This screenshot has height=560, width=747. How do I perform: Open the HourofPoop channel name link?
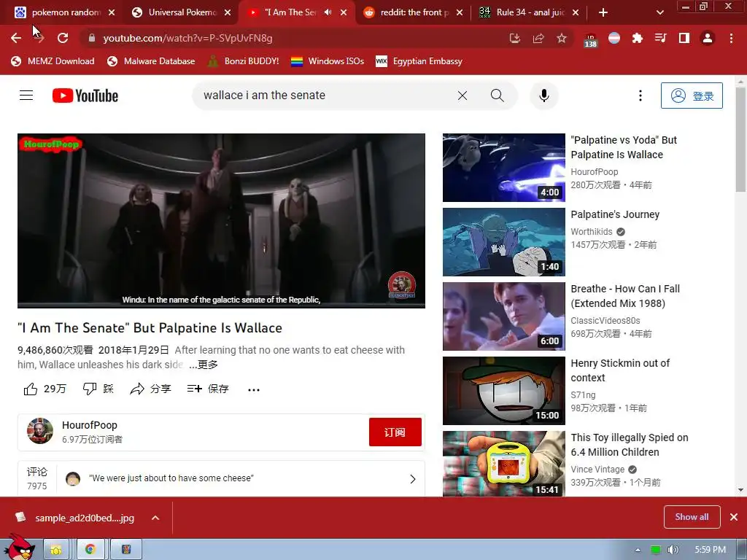[90, 425]
